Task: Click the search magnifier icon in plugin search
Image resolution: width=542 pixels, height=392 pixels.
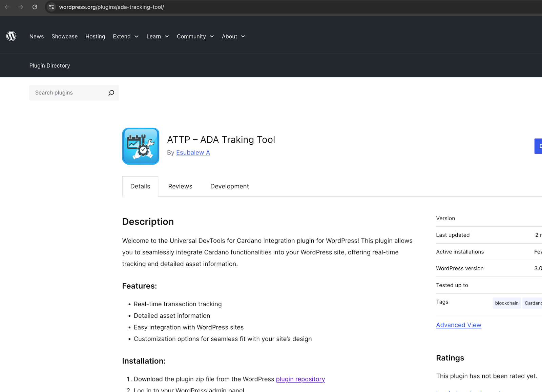Action: coord(111,93)
